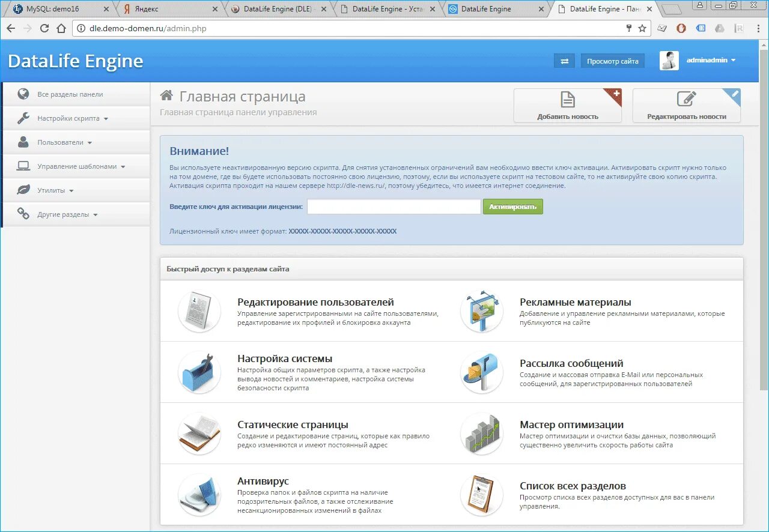Screen dimensions: 769x532
Task: Click leaf icon for Утилиты
Action: pyautogui.click(x=23, y=190)
